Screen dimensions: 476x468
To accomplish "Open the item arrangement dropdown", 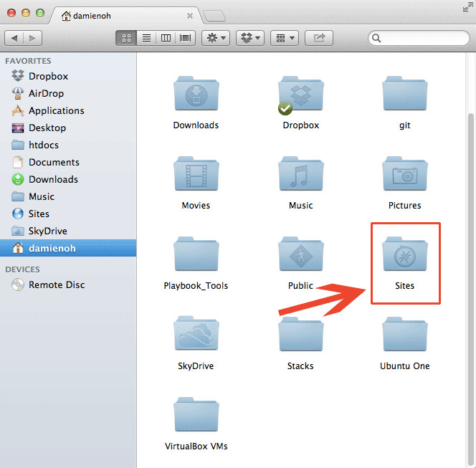I will coord(285,38).
